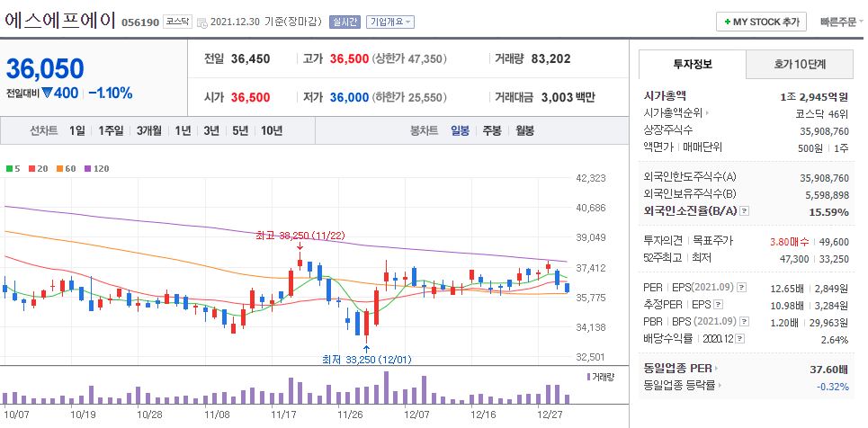The image size is (868, 428).
Task: Click the 투자의견 label
Action: (663, 241)
